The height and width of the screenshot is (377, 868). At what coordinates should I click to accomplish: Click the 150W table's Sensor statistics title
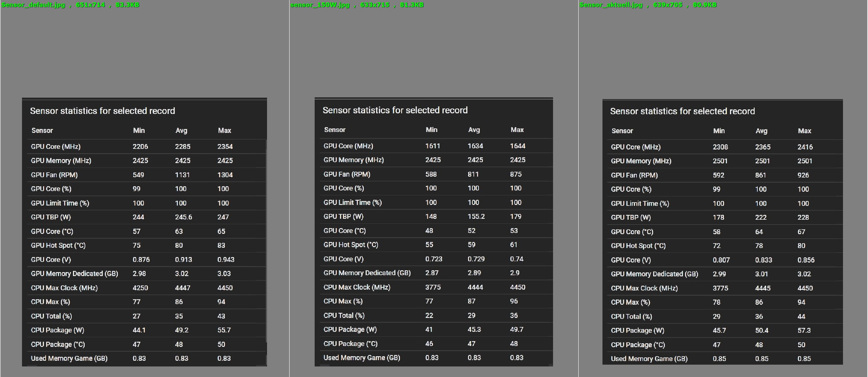[x=395, y=110]
